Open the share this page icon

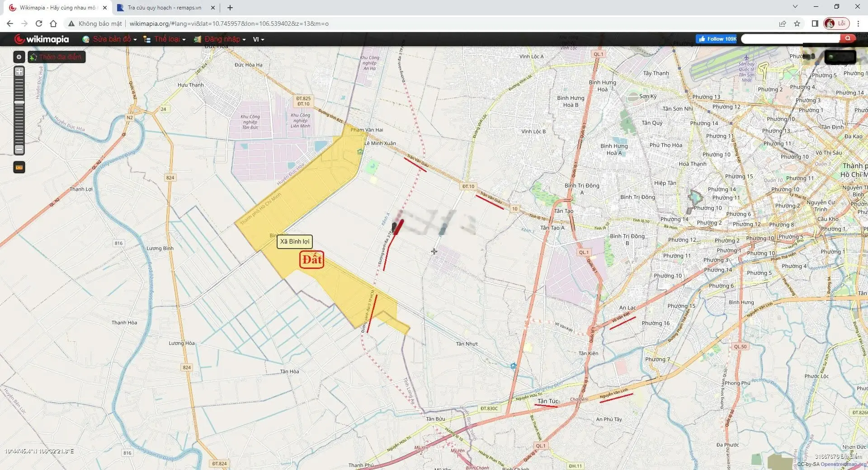pos(783,23)
